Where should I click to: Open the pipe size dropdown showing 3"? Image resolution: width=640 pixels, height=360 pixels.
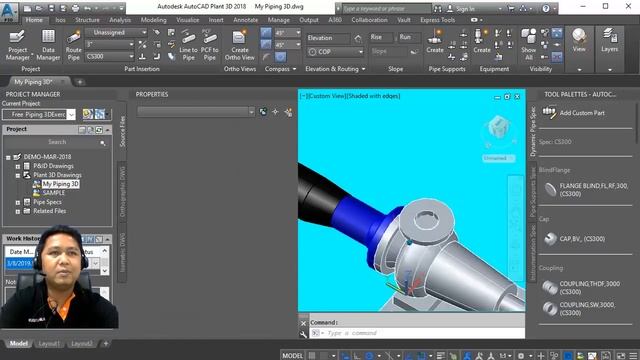(x=110, y=44)
